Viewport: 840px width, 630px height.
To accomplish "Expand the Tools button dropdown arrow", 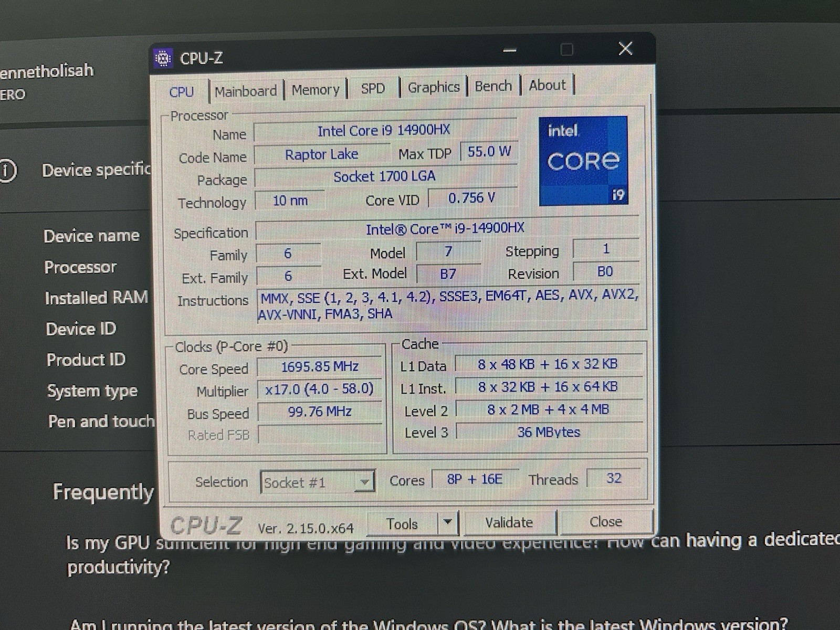I will tap(448, 522).
